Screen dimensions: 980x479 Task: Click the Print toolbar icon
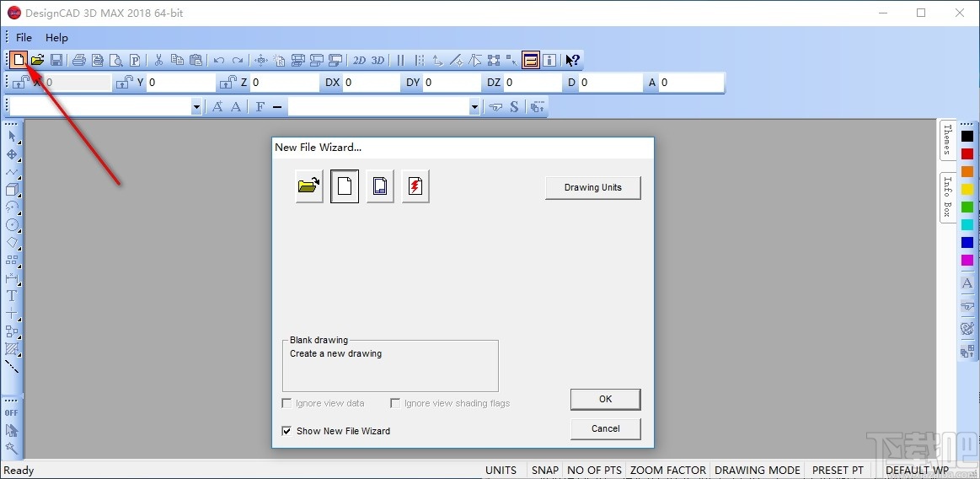pos(78,60)
